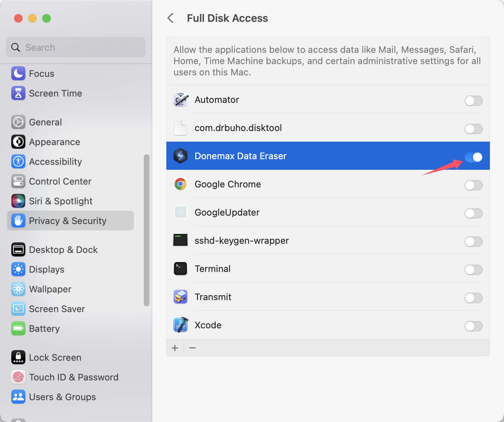Toggle sshd-keygen-wrapper access switch
Viewport: 504px width, 422px height.
point(473,242)
